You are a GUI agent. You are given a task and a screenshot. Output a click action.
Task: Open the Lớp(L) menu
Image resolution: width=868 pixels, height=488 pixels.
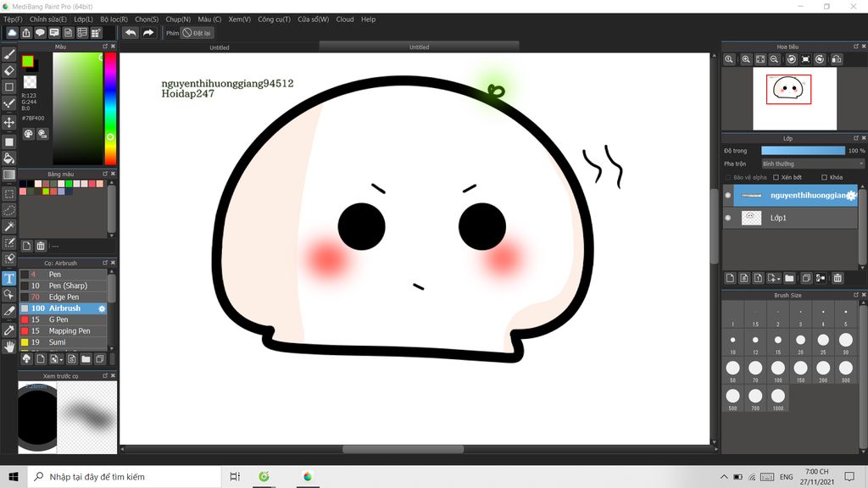pos(84,19)
